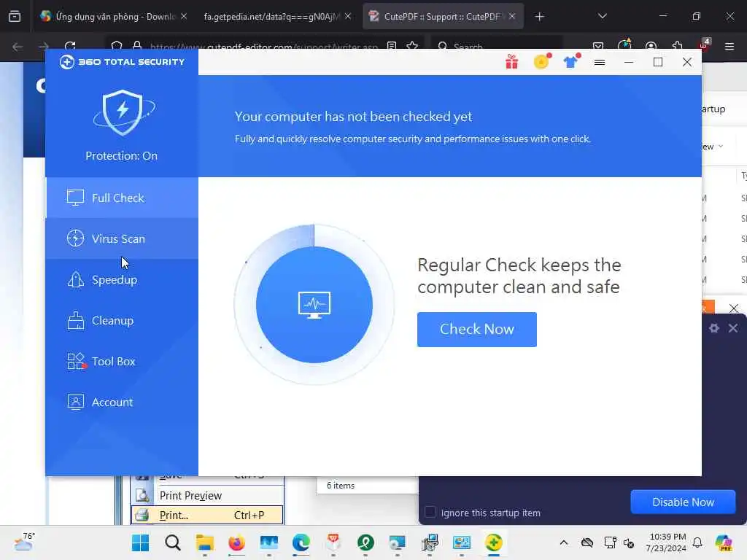This screenshot has height=560, width=747.
Task: Open Firefox account icon
Action: click(651, 46)
